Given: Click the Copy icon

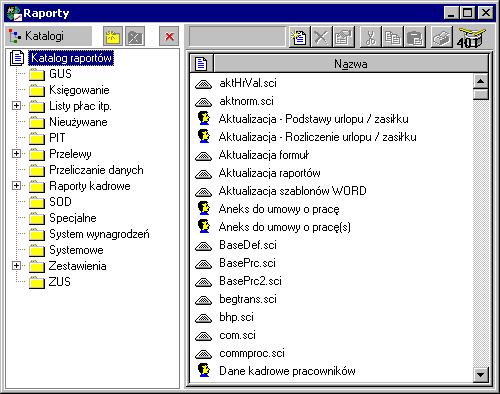Looking at the screenshot, I should tap(392, 37).
